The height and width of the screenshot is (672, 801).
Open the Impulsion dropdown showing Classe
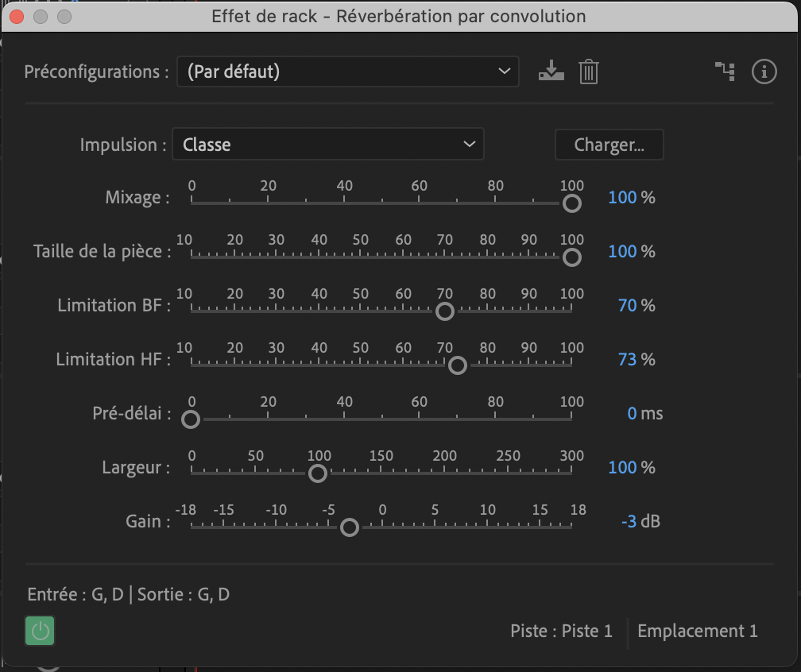(x=328, y=145)
